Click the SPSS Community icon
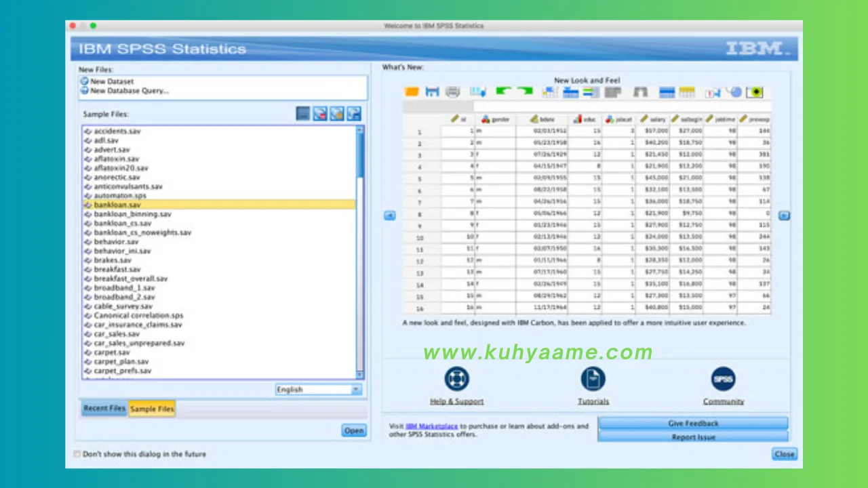868x488 pixels. tap(724, 379)
